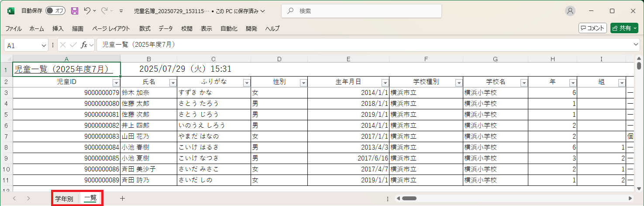The width and height of the screenshot is (644, 206).
Task: Click the 共有 share button
Action: pos(624,28)
